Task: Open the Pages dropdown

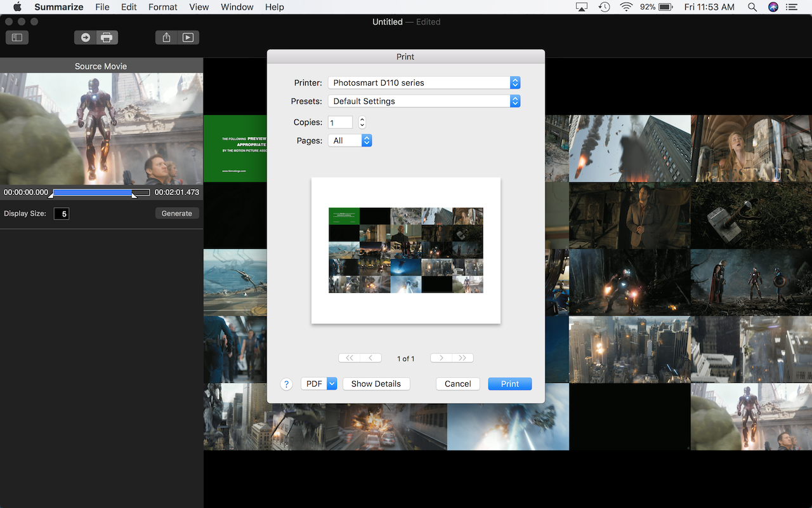Action: click(x=350, y=140)
